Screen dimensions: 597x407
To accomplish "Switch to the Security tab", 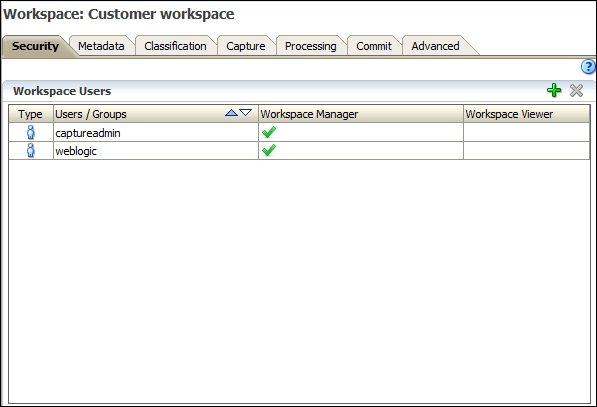I will coord(35,46).
